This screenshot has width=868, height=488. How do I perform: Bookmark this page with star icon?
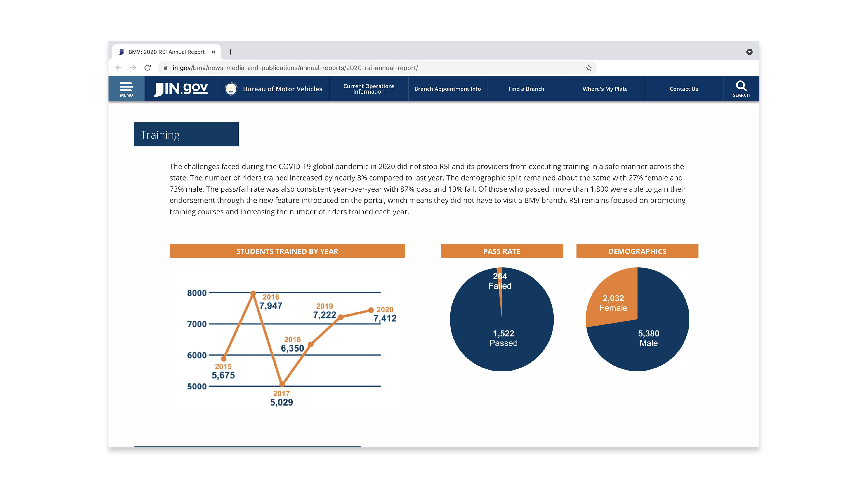point(588,68)
